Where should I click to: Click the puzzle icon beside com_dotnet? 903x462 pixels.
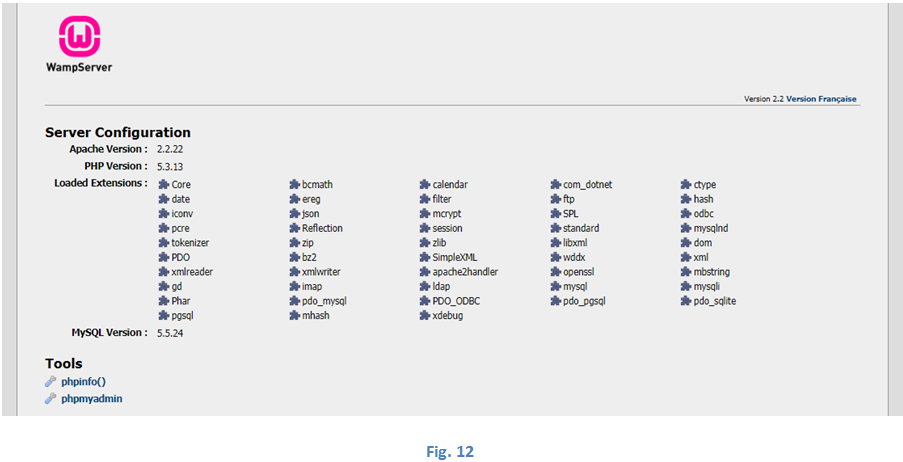pyautogui.click(x=555, y=185)
